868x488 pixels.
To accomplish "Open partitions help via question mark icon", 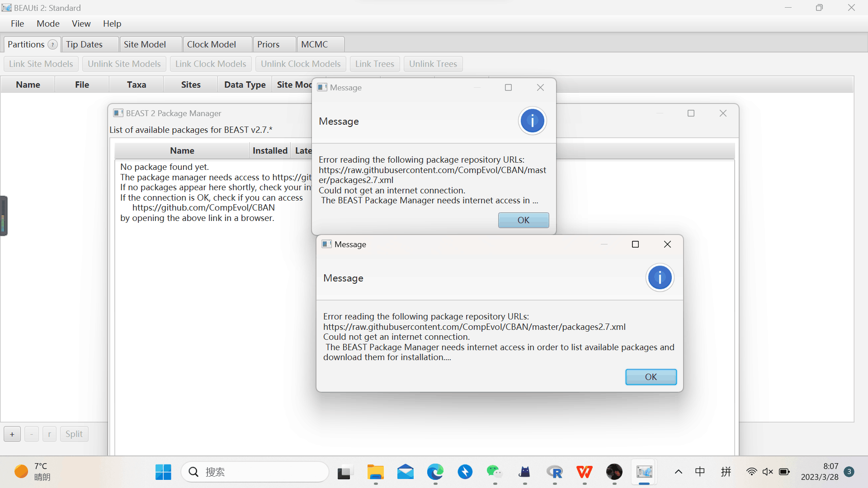I will pyautogui.click(x=52, y=44).
